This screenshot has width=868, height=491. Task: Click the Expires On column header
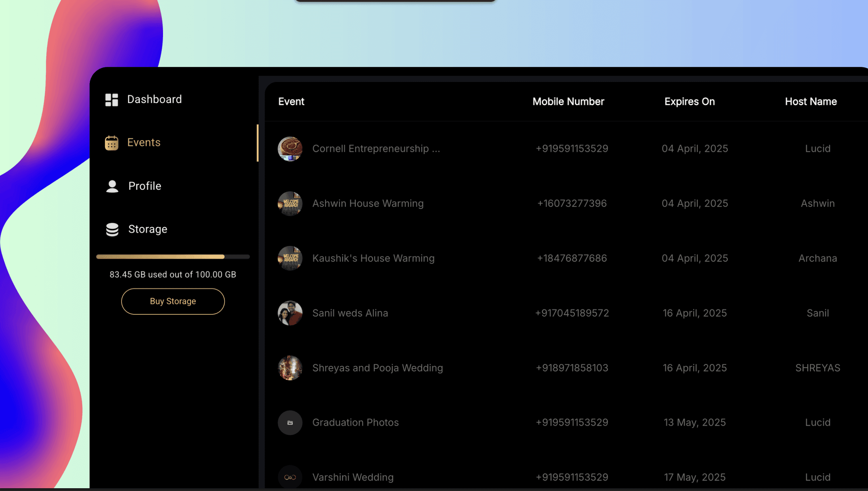(689, 102)
